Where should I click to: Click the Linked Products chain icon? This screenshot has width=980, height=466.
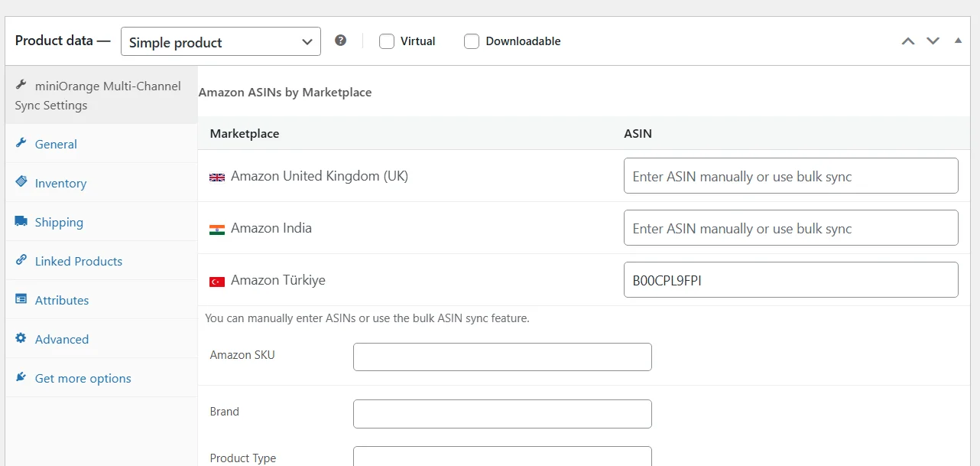(21, 260)
